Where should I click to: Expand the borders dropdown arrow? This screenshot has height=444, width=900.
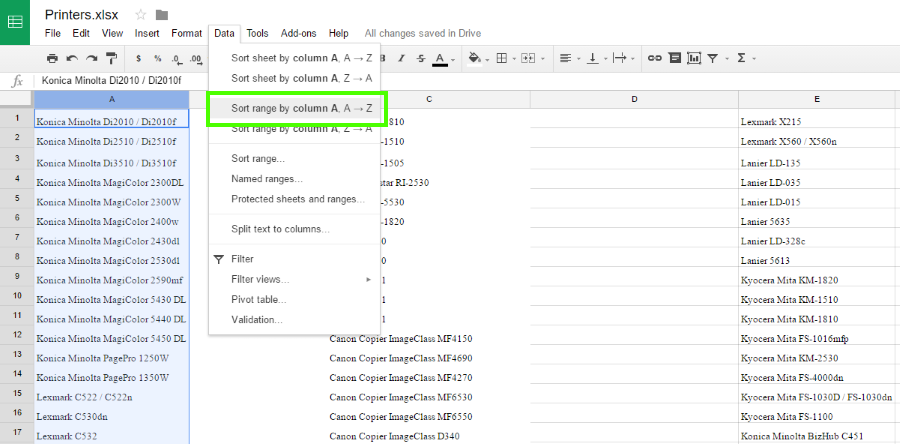coord(514,59)
